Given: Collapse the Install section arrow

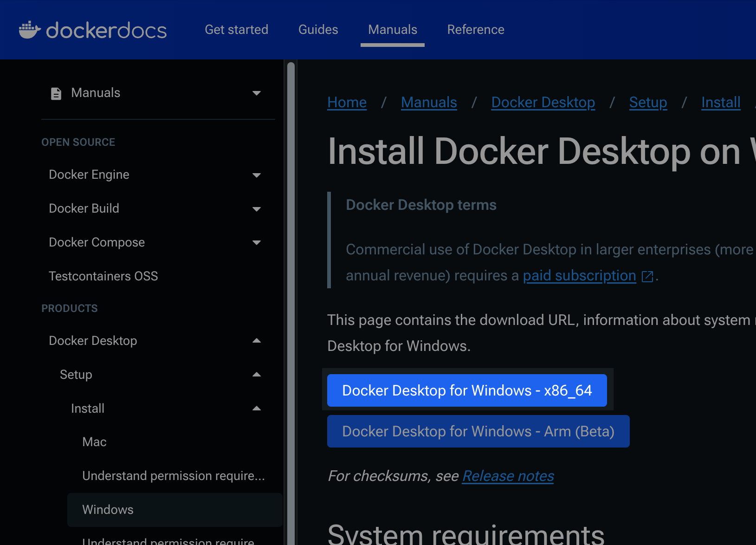Looking at the screenshot, I should (x=256, y=409).
